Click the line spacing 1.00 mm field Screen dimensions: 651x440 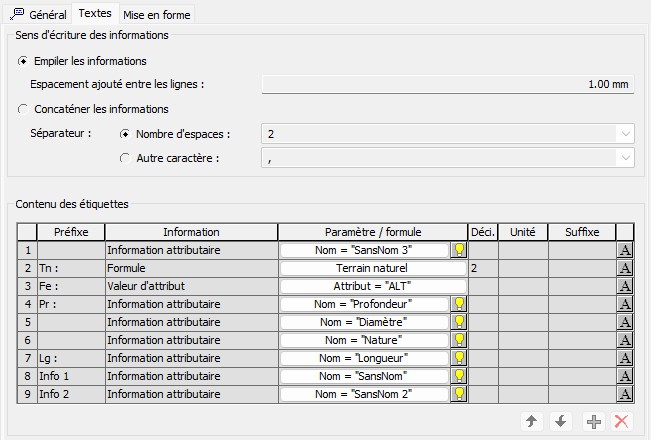click(447, 84)
